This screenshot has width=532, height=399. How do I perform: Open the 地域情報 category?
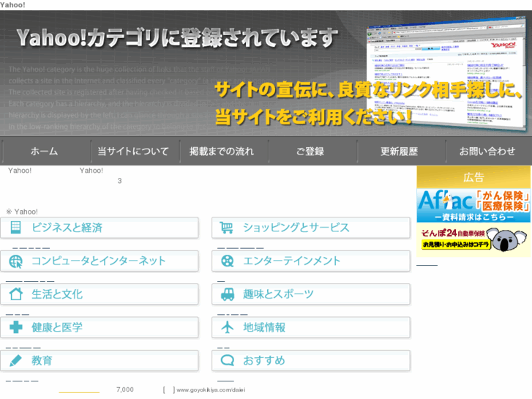tap(311, 327)
